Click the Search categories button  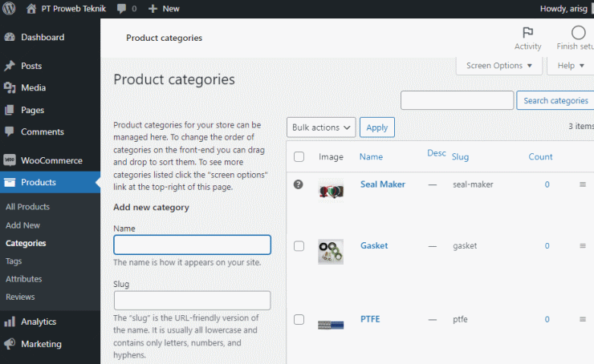555,100
